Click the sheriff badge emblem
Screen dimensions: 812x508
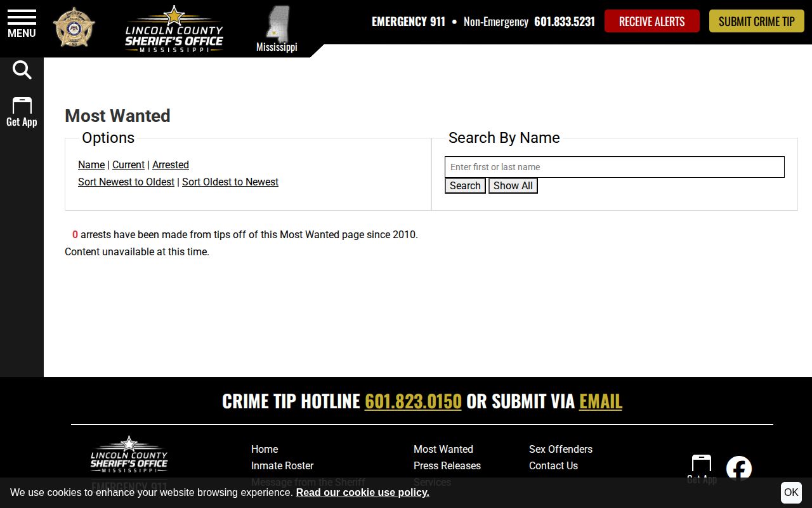(x=74, y=27)
